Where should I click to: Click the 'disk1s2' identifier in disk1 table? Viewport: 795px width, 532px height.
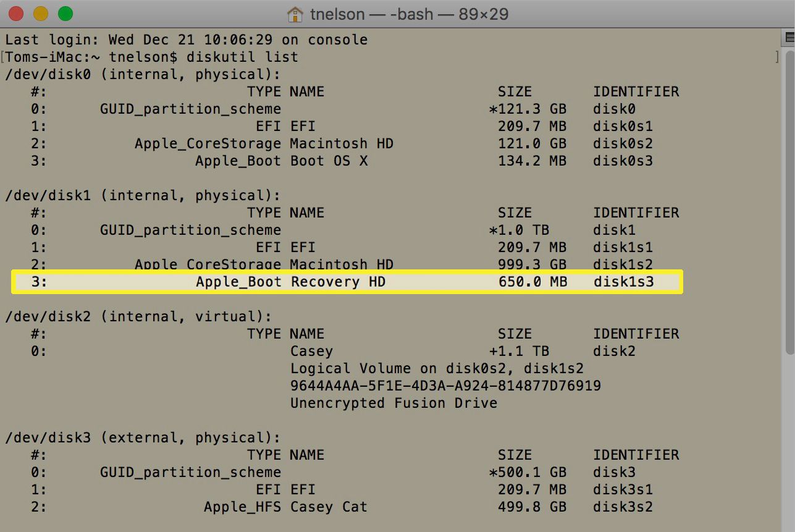[623, 264]
